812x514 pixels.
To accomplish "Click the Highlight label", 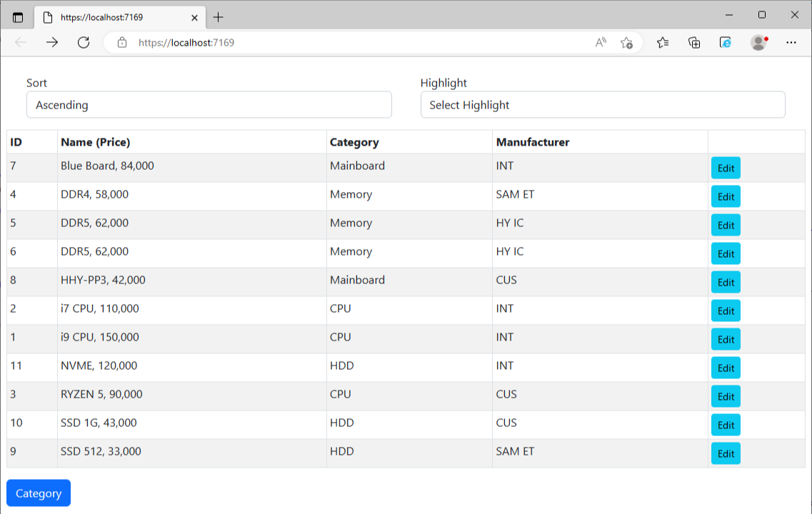I will pos(443,83).
